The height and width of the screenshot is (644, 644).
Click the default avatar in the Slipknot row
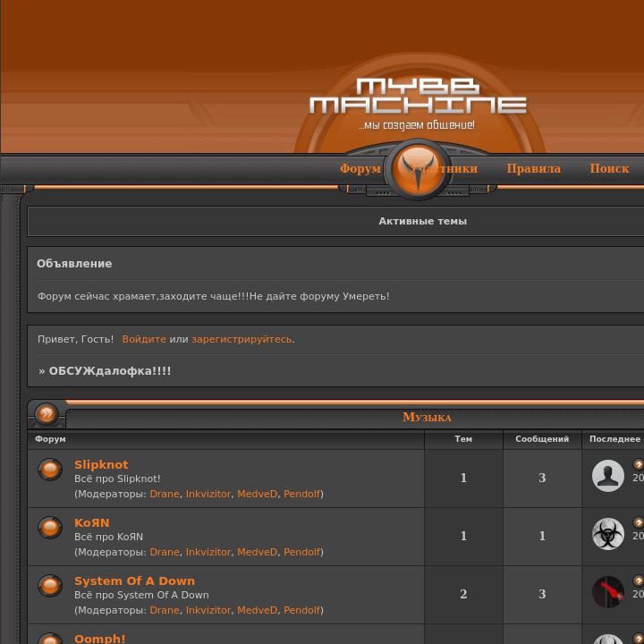tap(608, 476)
